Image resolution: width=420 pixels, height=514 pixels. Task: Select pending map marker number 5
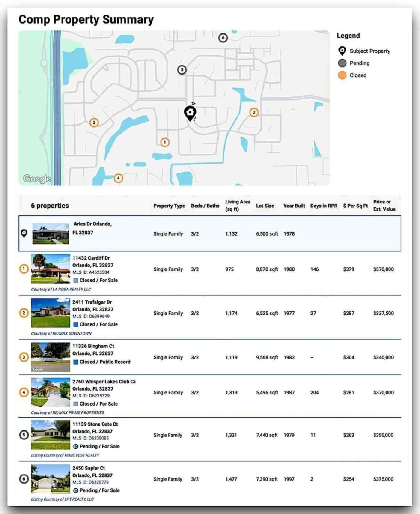click(182, 69)
